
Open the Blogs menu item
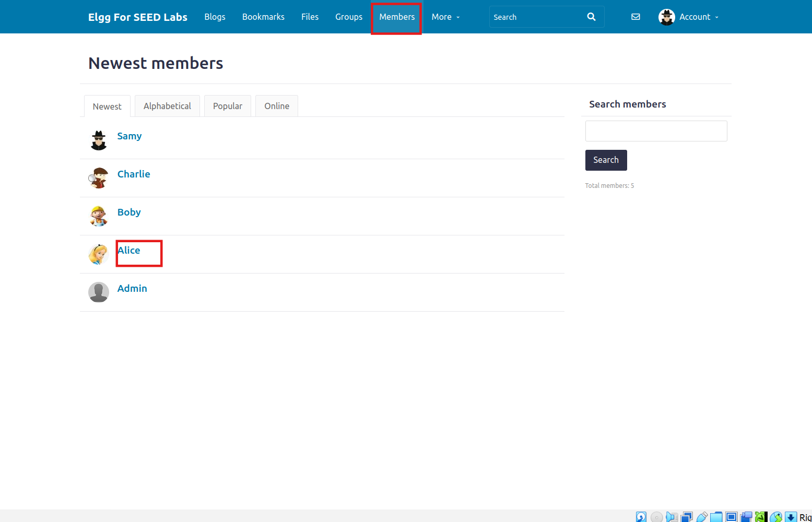[x=215, y=17]
